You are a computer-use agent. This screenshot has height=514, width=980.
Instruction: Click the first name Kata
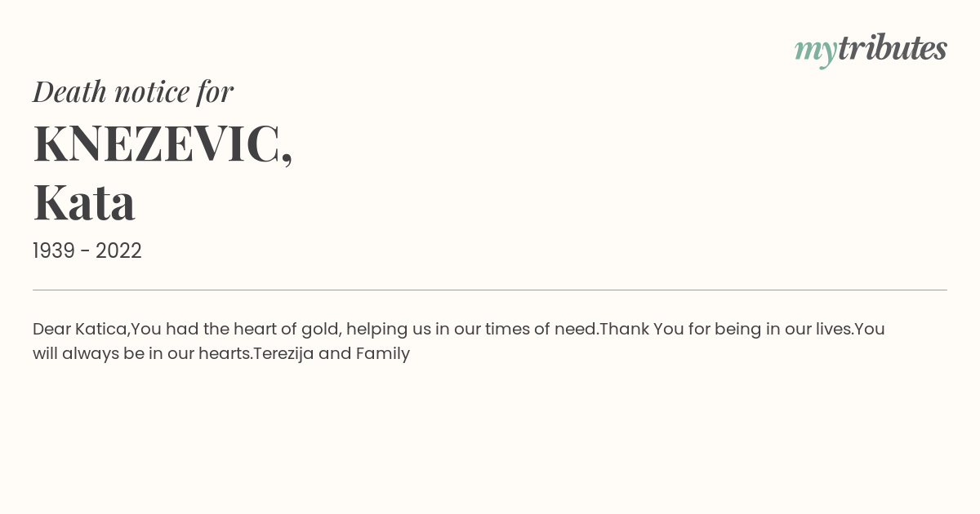[84, 202]
